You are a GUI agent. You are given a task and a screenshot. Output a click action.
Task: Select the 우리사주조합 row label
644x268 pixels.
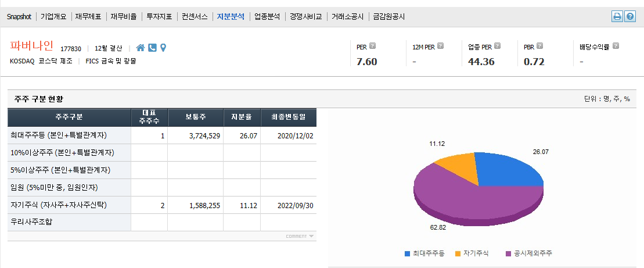coord(31,223)
